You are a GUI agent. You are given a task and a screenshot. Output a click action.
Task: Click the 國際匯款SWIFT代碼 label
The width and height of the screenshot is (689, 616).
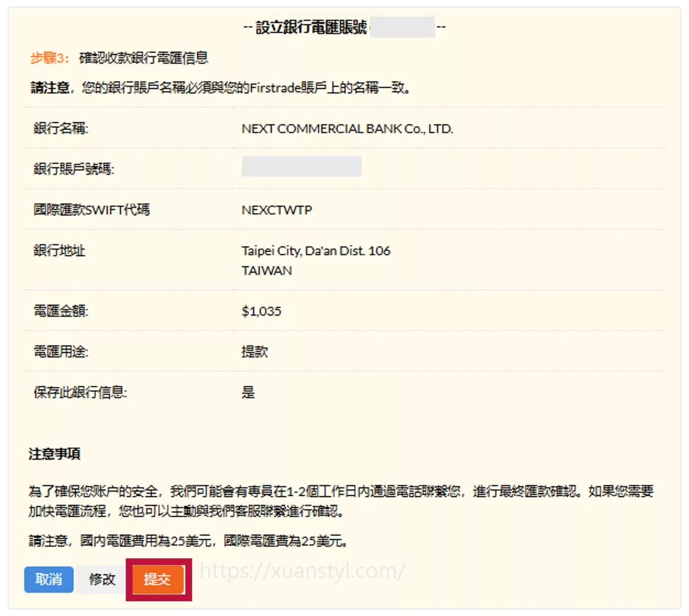pos(92,210)
